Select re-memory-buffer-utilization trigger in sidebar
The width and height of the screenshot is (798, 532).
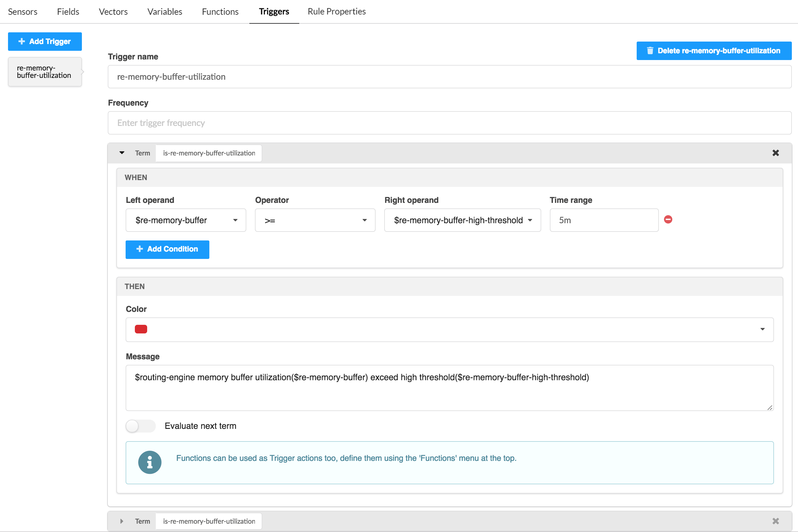[x=44, y=72]
